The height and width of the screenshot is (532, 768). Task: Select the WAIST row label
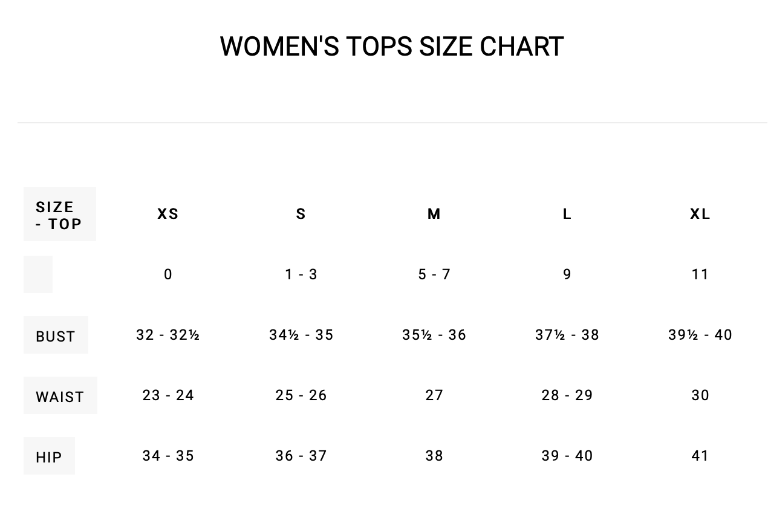click(60, 397)
